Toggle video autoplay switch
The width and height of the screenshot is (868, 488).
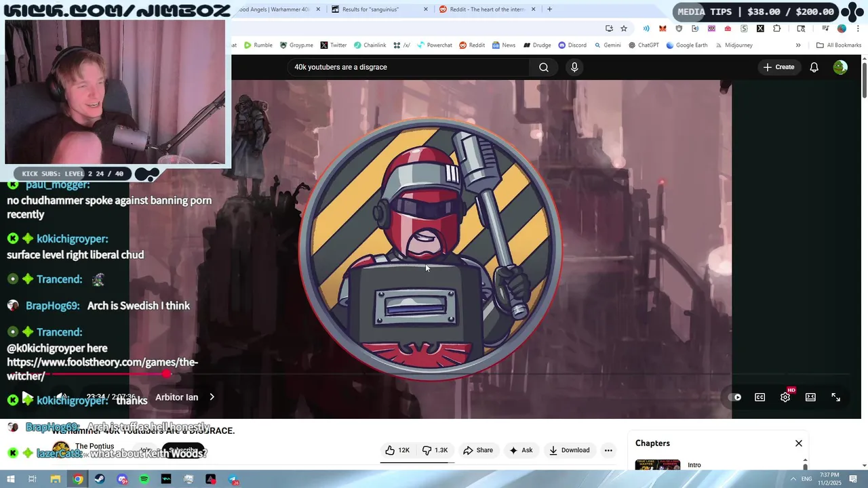(x=736, y=397)
